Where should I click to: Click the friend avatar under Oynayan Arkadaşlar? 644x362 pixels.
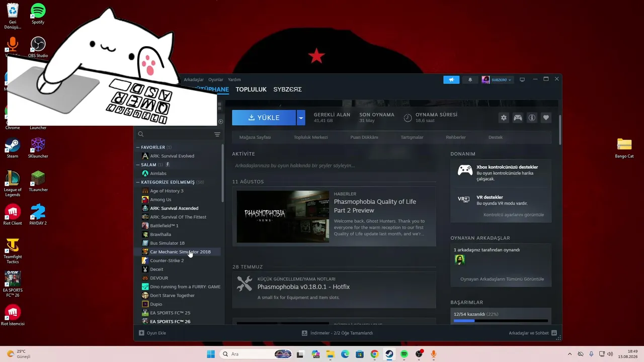click(459, 259)
